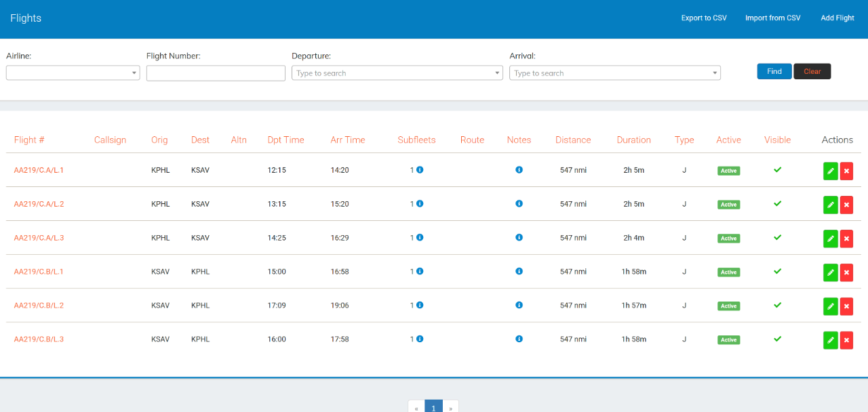This screenshot has height=412, width=868.
Task: Show notes info icon for AA219/C.B/L.1
Action: [519, 272]
